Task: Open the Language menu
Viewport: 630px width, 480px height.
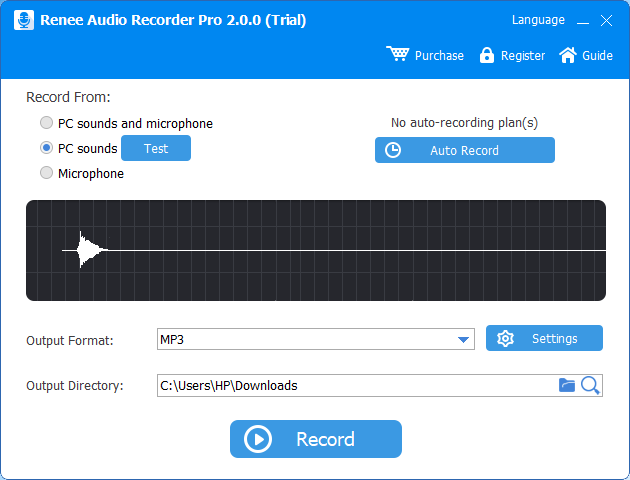Action: click(538, 20)
